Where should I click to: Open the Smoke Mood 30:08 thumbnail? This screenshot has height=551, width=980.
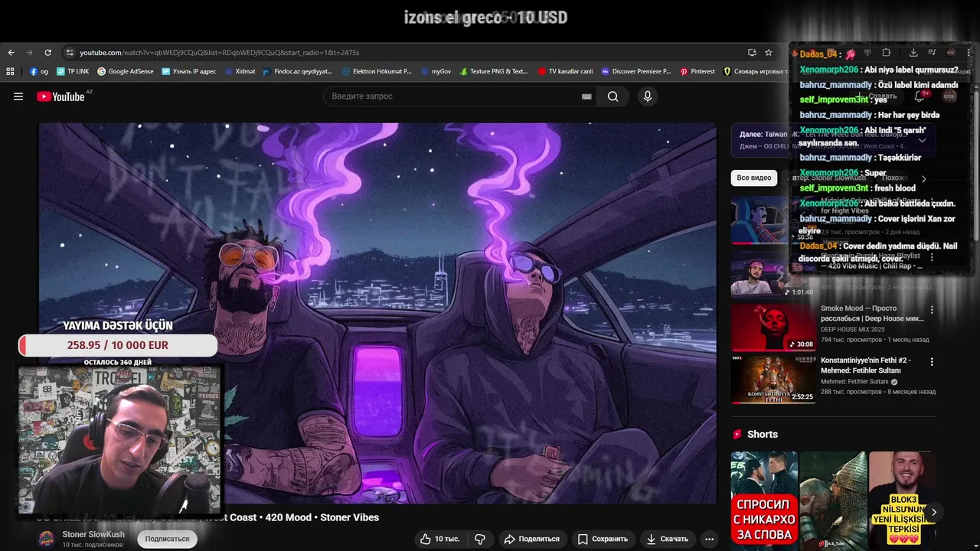[x=773, y=328]
